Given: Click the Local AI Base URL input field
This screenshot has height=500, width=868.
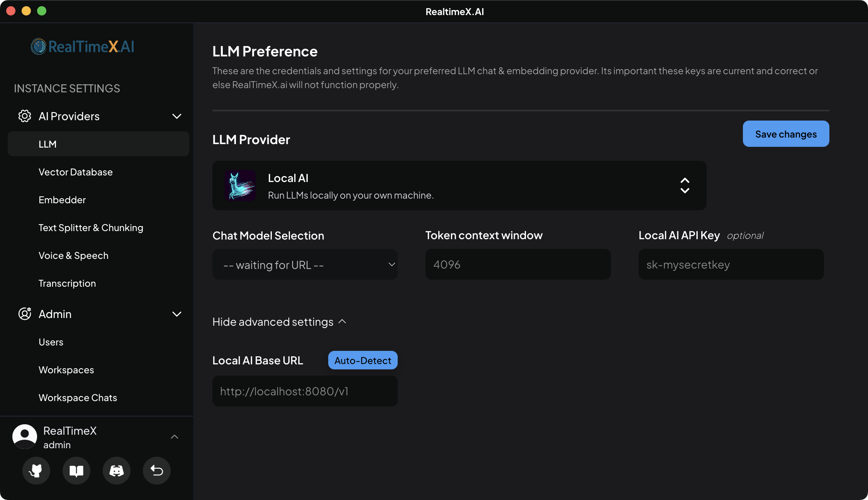Looking at the screenshot, I should pos(305,391).
